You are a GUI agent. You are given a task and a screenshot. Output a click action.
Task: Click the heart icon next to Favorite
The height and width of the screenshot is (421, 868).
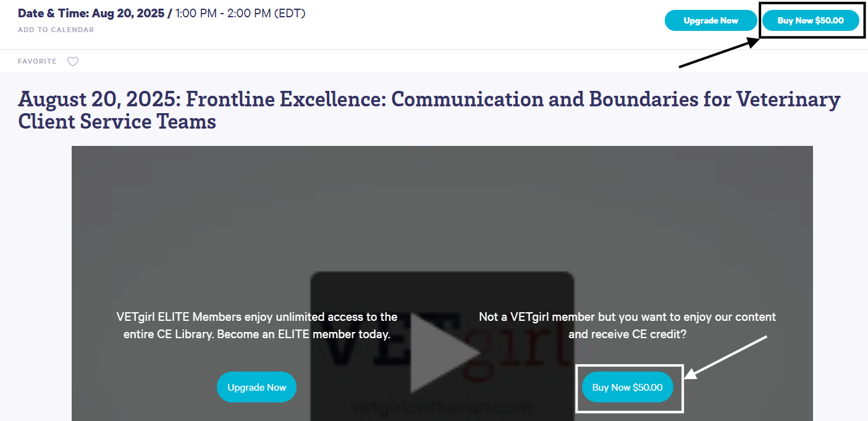[x=73, y=61]
